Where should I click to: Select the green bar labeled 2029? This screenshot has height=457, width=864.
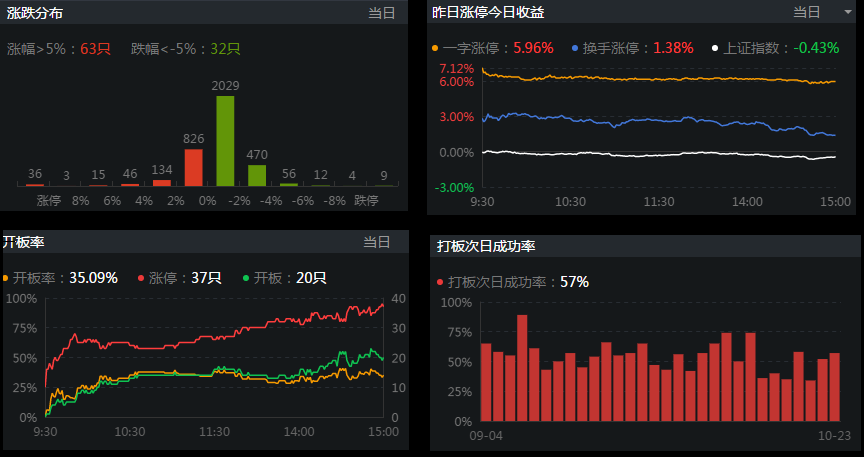[225, 141]
